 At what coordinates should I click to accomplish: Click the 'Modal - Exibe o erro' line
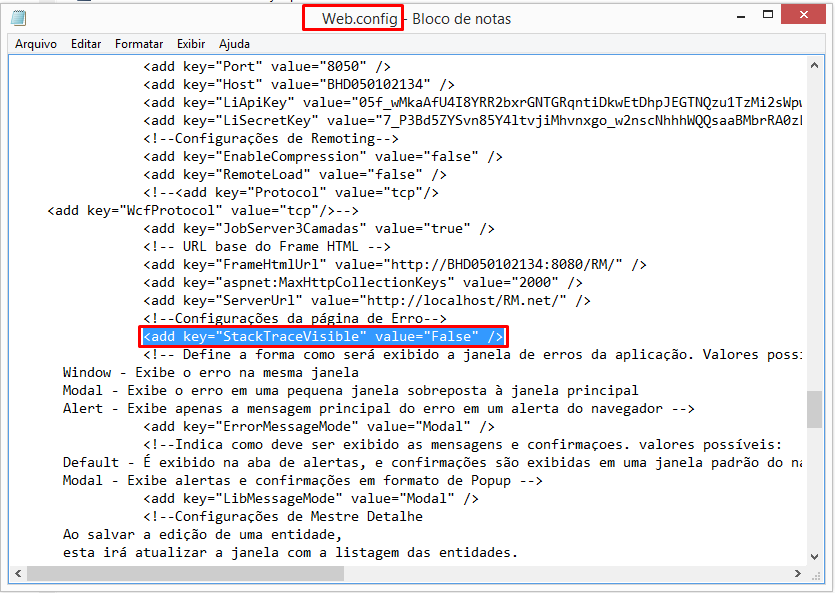[x=350, y=391]
